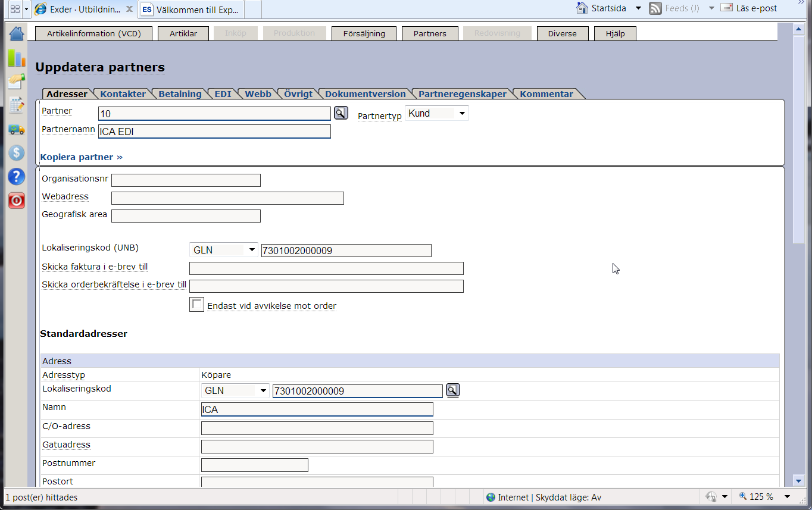Click the new blank browser tab button
This screenshot has height=510, width=812.
[253, 10]
